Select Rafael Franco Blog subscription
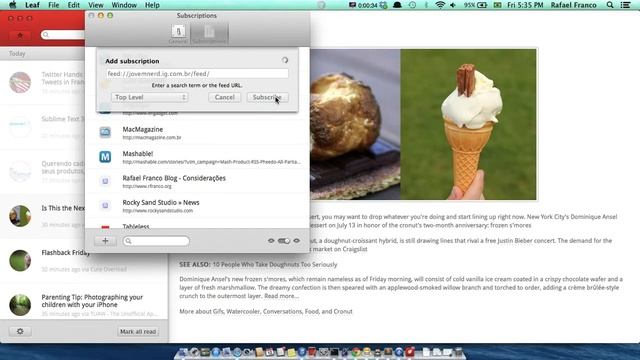Image resolution: width=640 pixels, height=360 pixels. 198,182
